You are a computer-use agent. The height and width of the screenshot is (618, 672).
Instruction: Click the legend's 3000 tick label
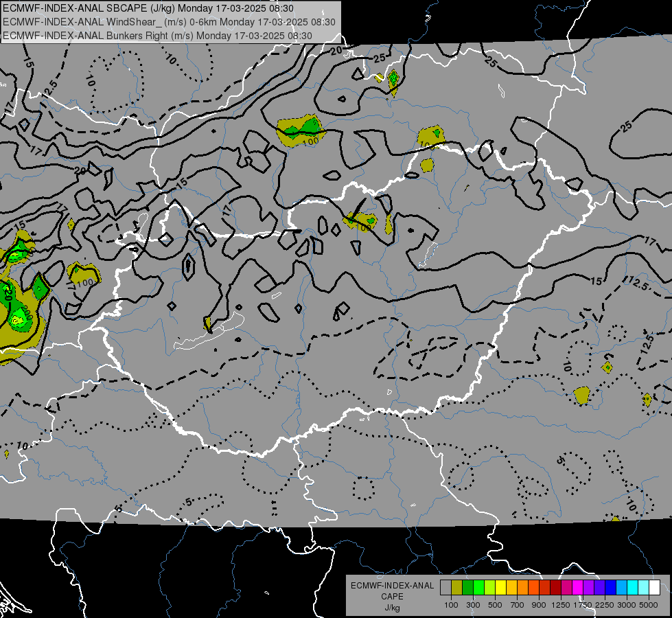pyautogui.click(x=627, y=605)
